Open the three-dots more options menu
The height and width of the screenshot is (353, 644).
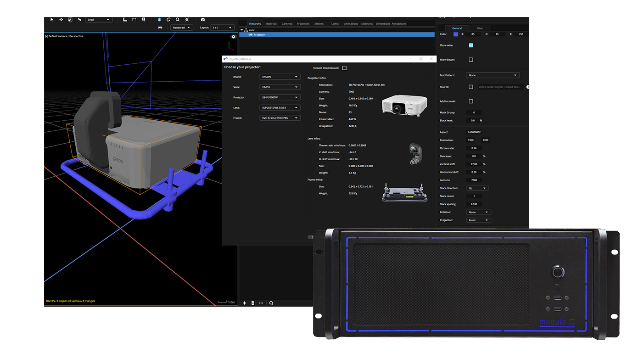click(x=261, y=303)
